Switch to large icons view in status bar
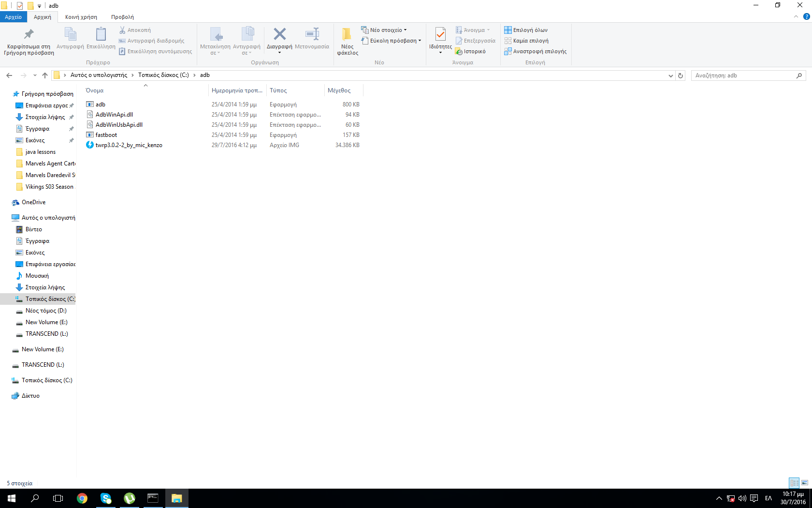This screenshot has height=508, width=812. pos(805,483)
